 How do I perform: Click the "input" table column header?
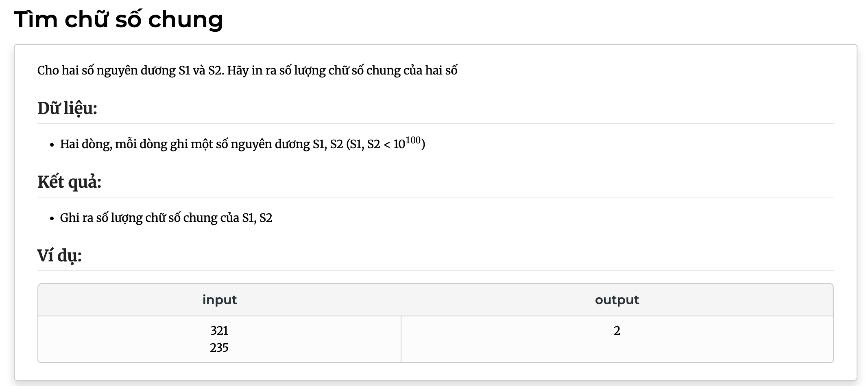pyautogui.click(x=220, y=300)
